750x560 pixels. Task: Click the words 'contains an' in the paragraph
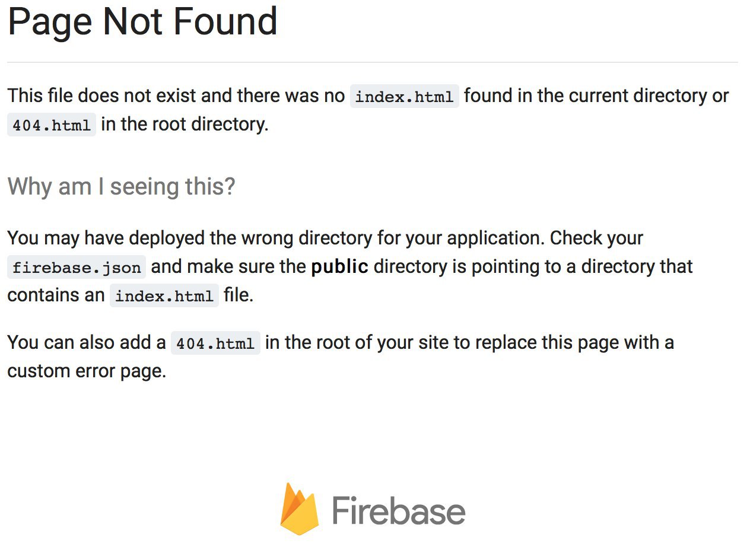pos(56,295)
